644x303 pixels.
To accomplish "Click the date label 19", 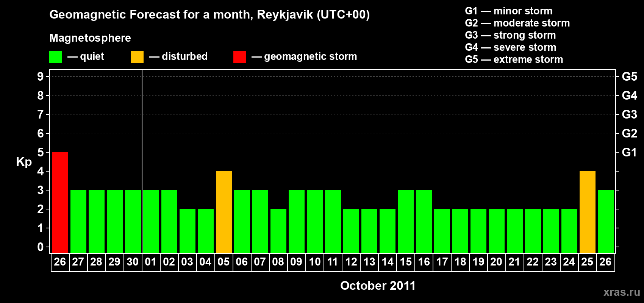I will [x=478, y=262].
